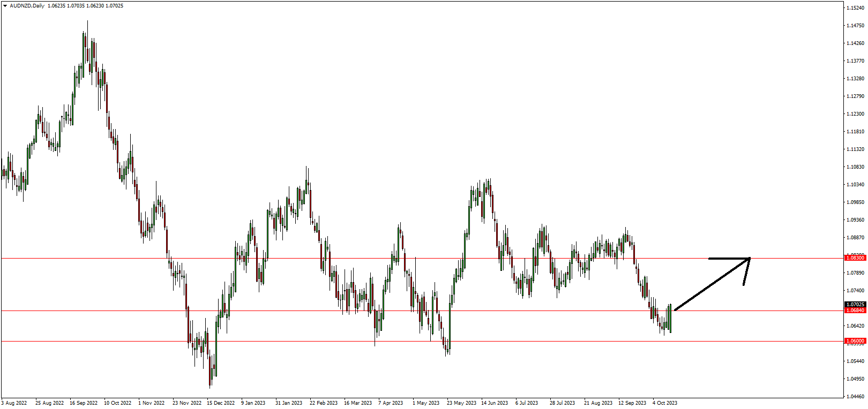This screenshot has width=868, height=409.
Task: Click the 16 Sep 2022 date label
Action: [84, 403]
